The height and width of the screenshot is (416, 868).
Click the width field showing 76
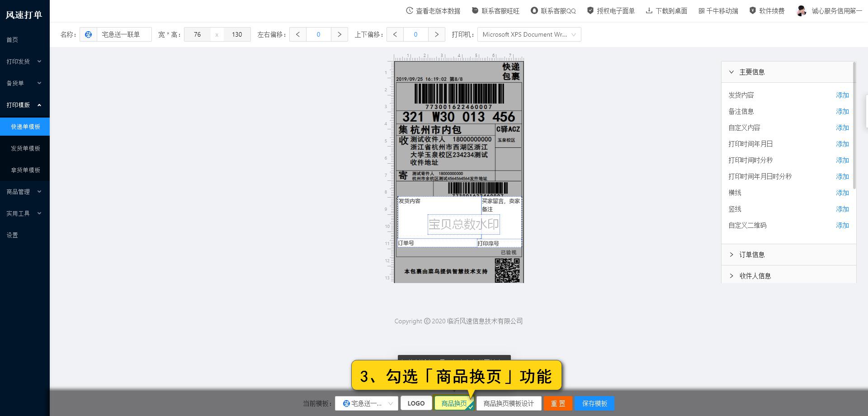pos(197,34)
